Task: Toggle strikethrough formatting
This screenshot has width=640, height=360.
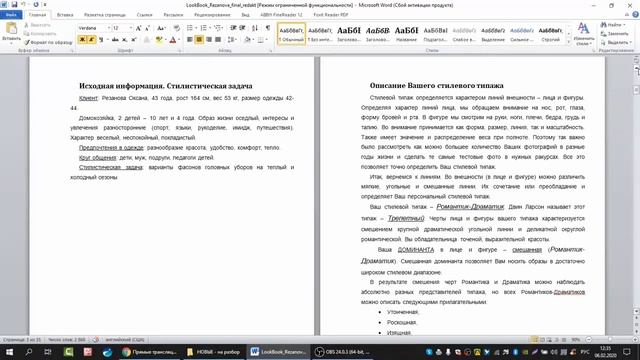Action: click(x=115, y=40)
